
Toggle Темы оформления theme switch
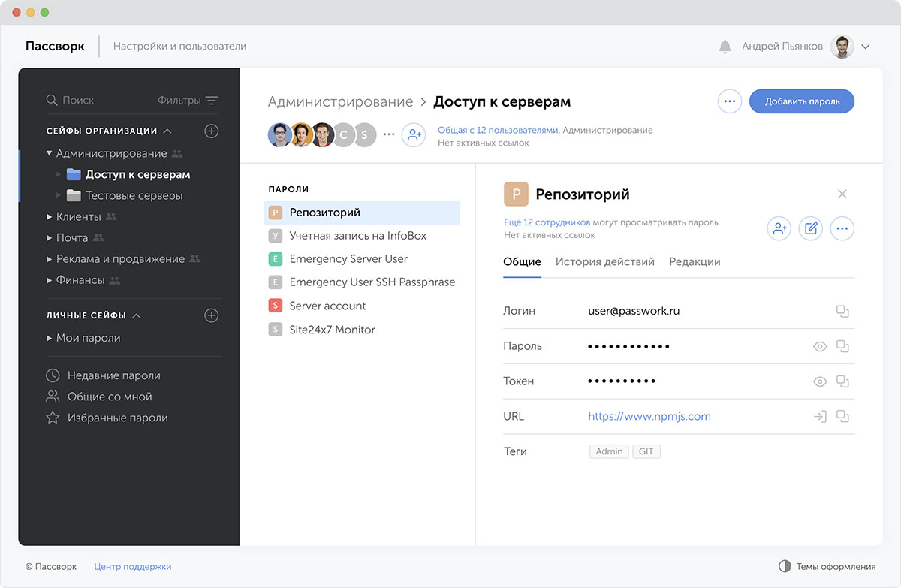[785, 567]
